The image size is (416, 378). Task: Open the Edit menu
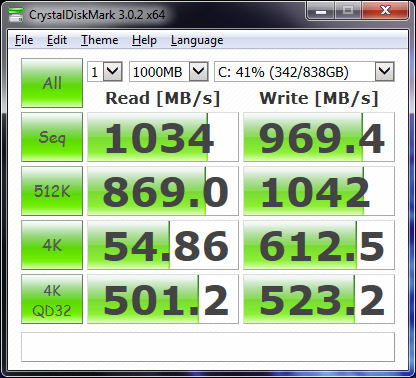coord(57,40)
